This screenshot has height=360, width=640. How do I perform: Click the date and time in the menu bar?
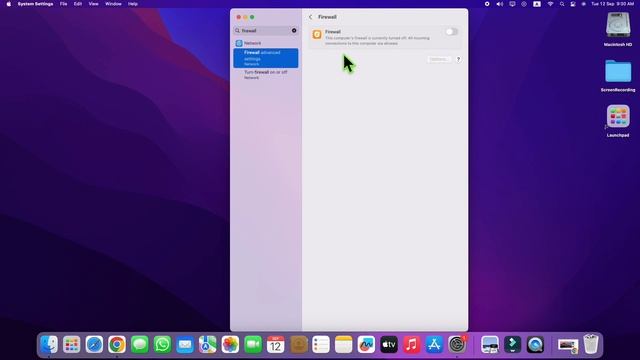tap(612, 4)
